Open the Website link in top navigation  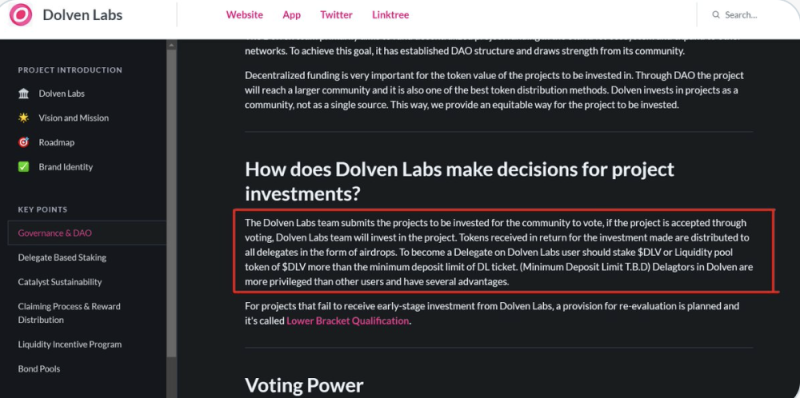244,15
